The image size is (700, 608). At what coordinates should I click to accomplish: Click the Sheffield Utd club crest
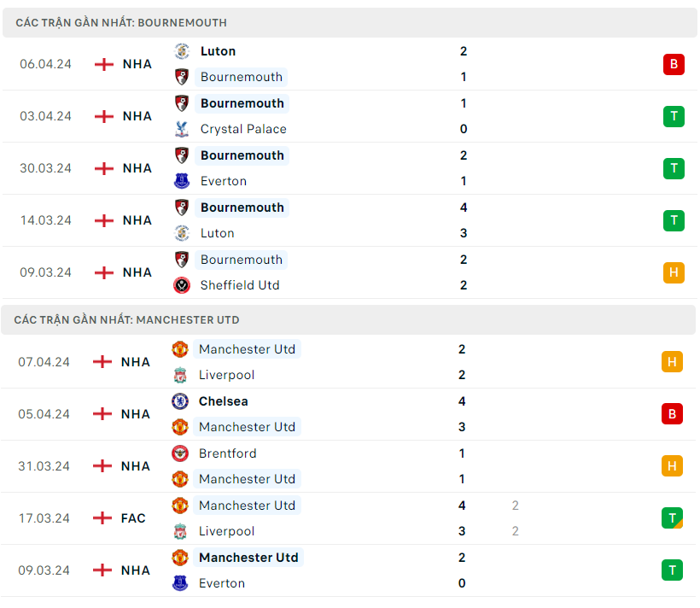click(182, 285)
